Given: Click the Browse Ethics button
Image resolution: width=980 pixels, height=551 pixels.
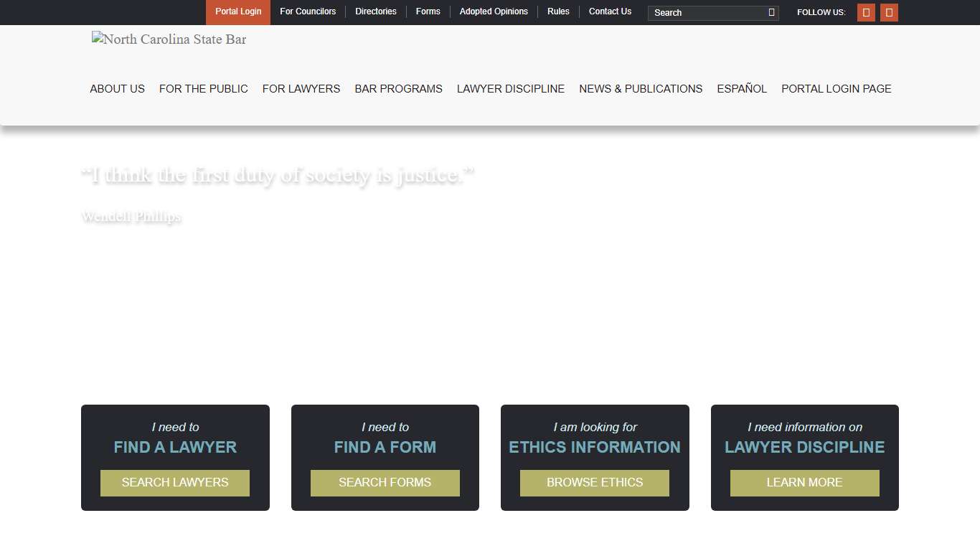Looking at the screenshot, I should (595, 483).
